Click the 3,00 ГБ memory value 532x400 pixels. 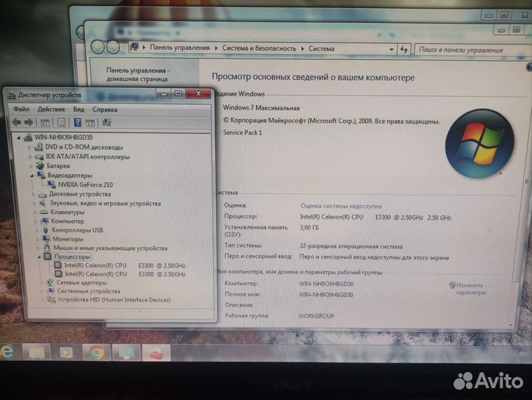(x=309, y=227)
